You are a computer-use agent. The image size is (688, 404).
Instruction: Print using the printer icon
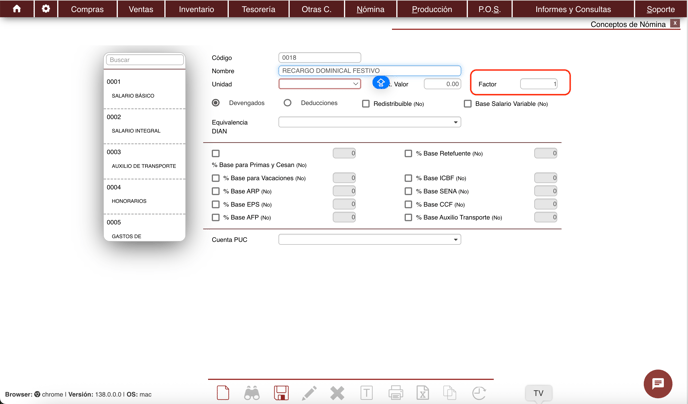(x=396, y=393)
